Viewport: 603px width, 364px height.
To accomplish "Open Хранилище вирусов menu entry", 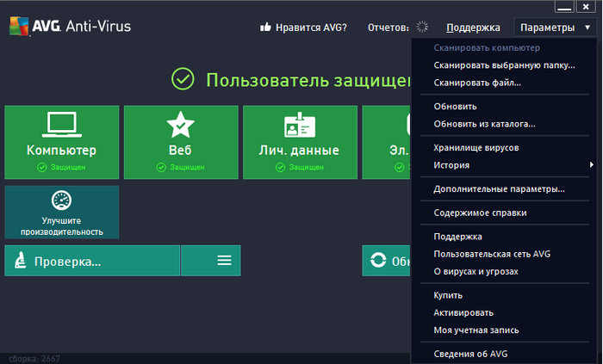I will (x=476, y=148).
